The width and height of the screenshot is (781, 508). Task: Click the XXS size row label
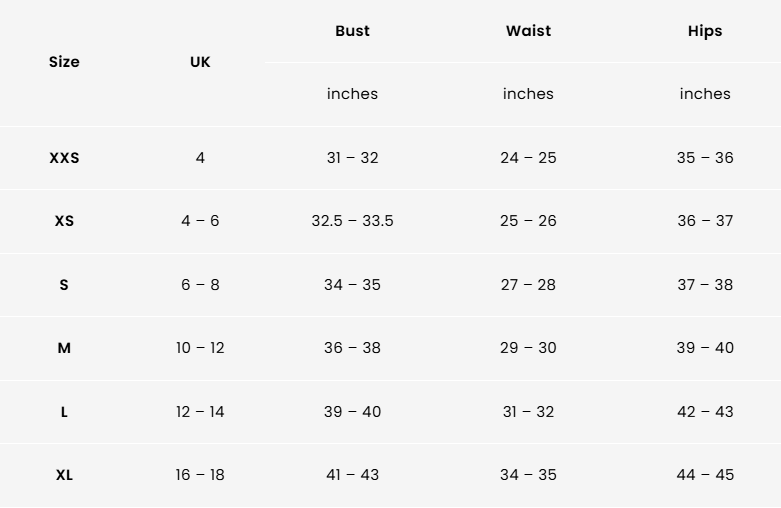pos(64,158)
